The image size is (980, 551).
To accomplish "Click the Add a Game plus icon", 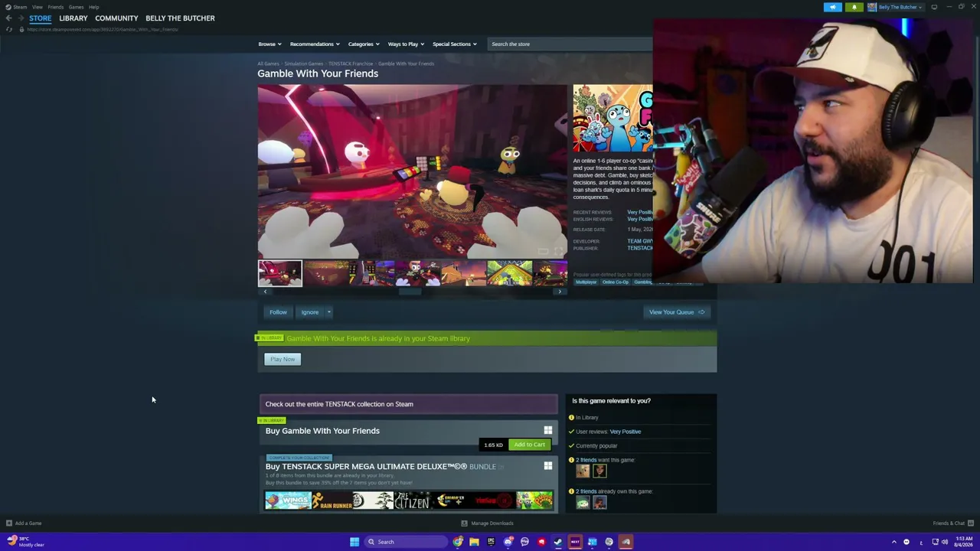I will (9, 523).
